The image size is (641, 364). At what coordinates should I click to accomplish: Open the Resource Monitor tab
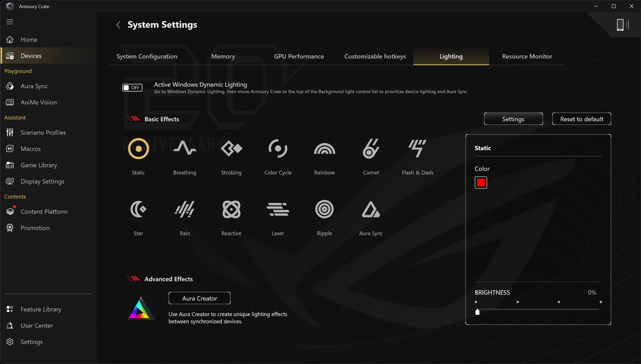click(x=527, y=57)
